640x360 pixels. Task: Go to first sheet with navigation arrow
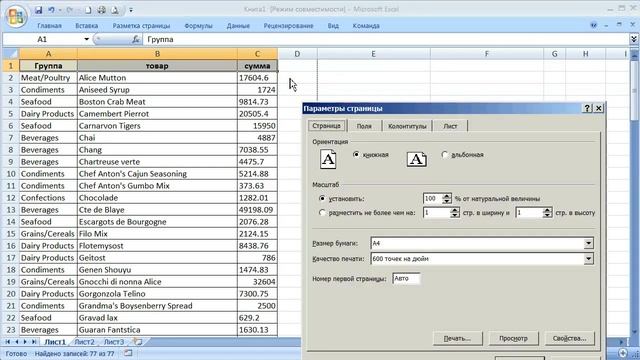(x=8, y=342)
